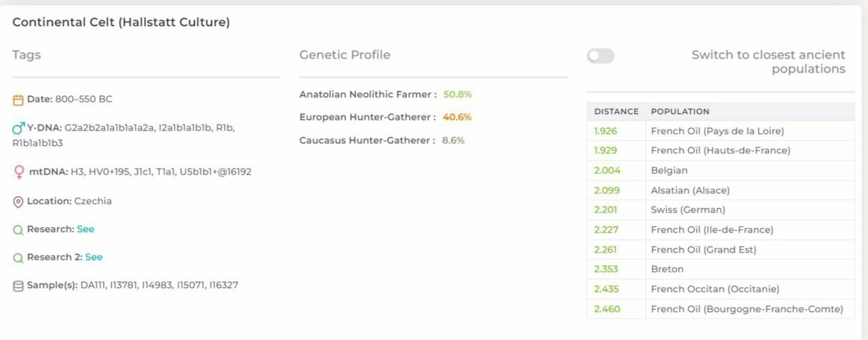Click the database icon beside Sample(s)
868x340 pixels.
(x=18, y=285)
